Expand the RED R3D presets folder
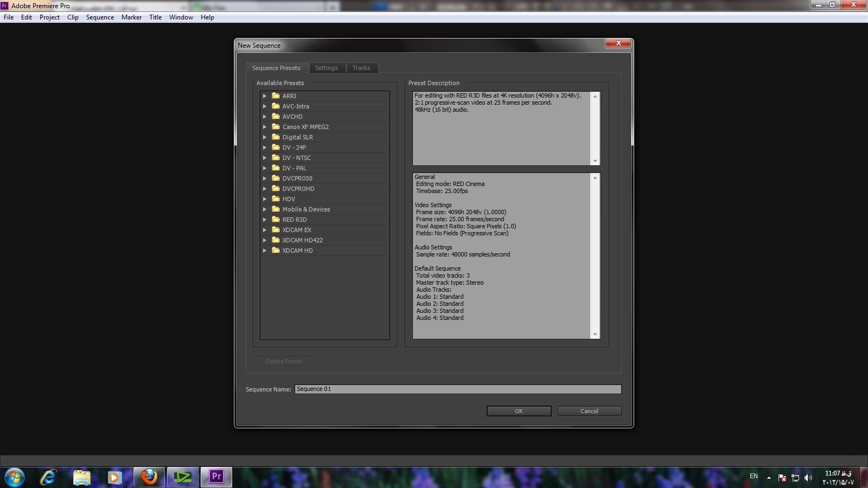 click(x=265, y=220)
